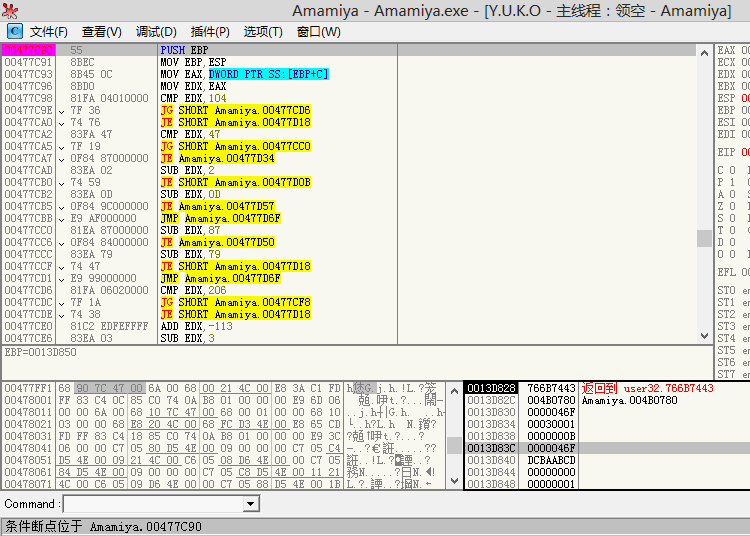Screen dimensions: 750x536
Task: Click scroll-up arrow of disassembly pane
Action: point(704,53)
